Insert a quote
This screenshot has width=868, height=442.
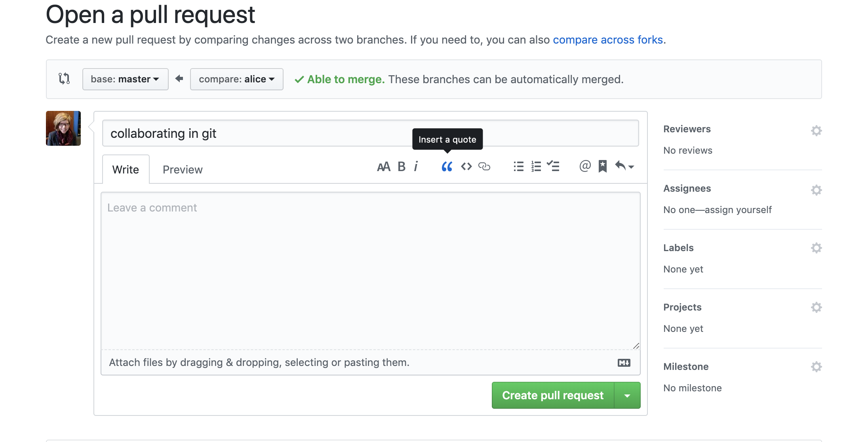(447, 166)
